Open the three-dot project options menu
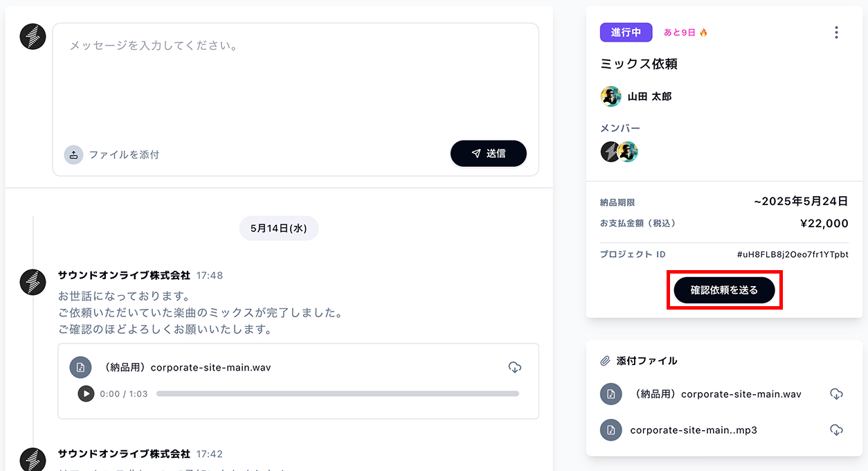Viewport: 868px width, 471px height. point(836,33)
